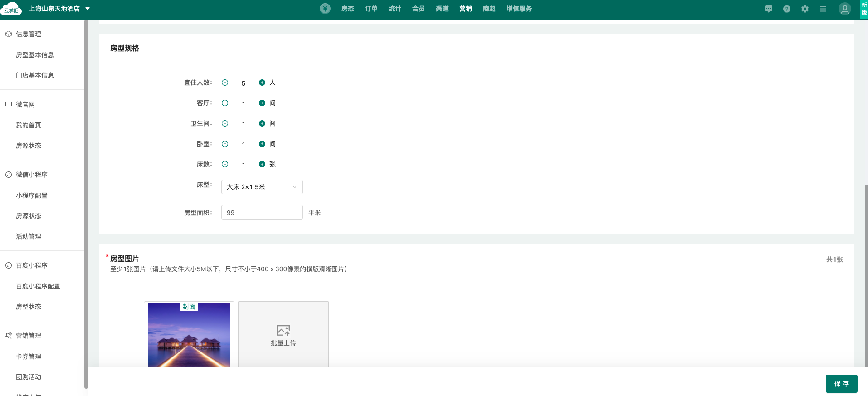Viewport: 868px width, 396px height.
Task: Click plus icon for 客厅
Action: point(262,103)
